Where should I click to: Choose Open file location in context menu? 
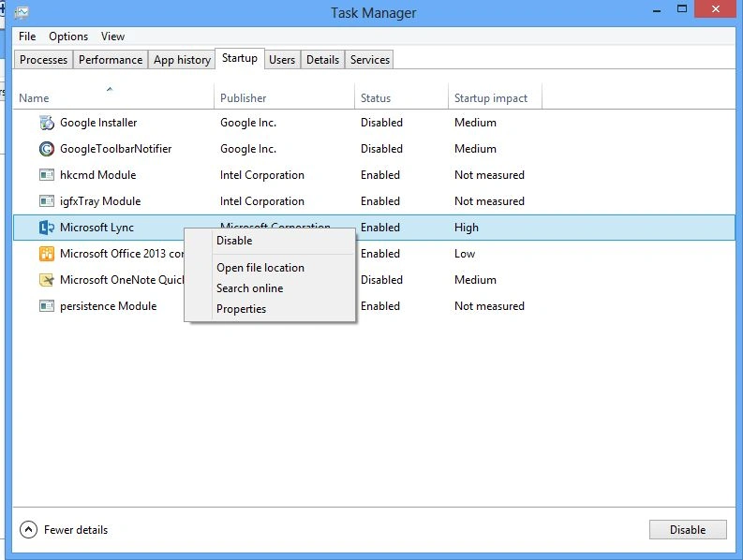(270, 268)
